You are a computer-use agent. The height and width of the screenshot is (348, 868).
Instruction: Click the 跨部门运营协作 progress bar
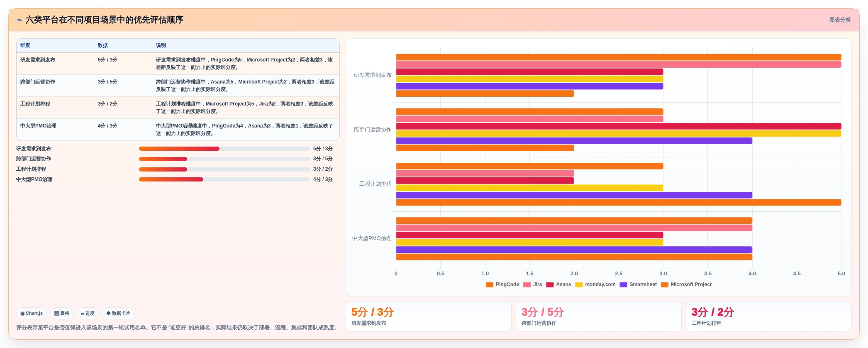224,159
